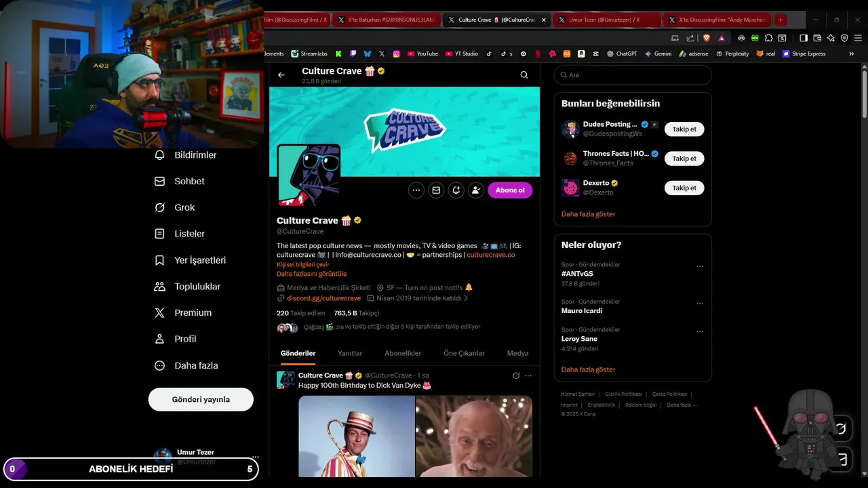Open the Streamlabs bookmark

[x=309, y=54]
